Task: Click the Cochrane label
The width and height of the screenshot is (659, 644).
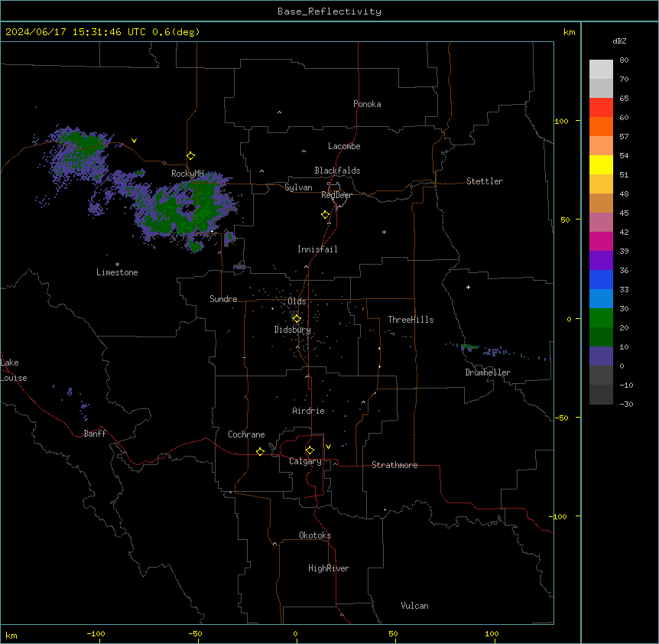Action: point(246,434)
